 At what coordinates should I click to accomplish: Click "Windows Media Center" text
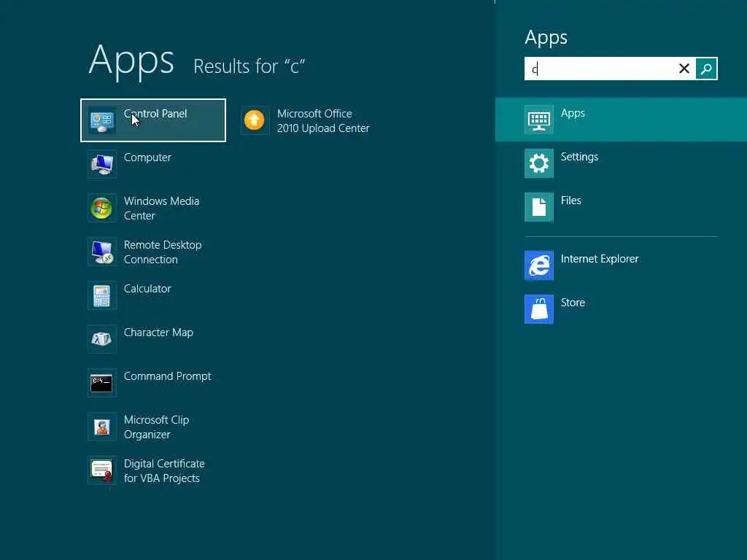tap(161, 209)
